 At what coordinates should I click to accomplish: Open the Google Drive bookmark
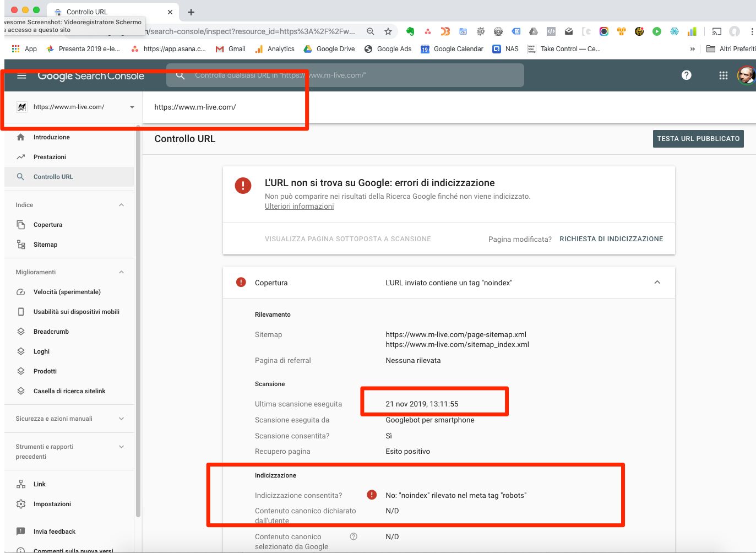(329, 49)
